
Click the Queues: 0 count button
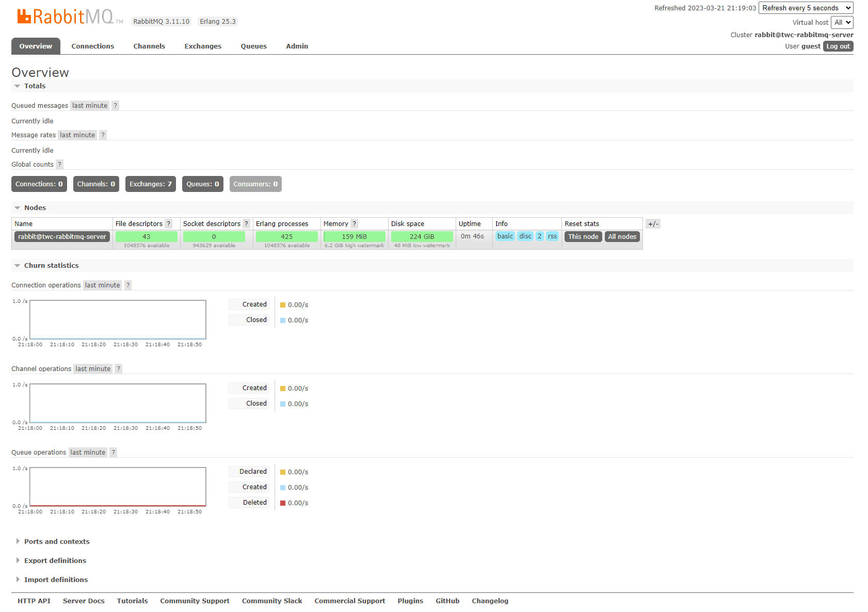coord(203,184)
